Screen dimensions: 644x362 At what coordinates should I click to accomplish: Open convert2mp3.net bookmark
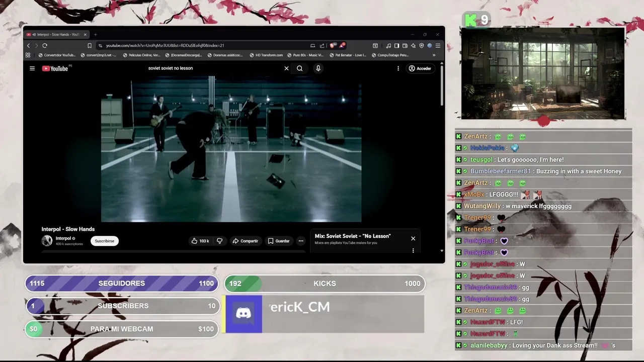tap(98, 55)
